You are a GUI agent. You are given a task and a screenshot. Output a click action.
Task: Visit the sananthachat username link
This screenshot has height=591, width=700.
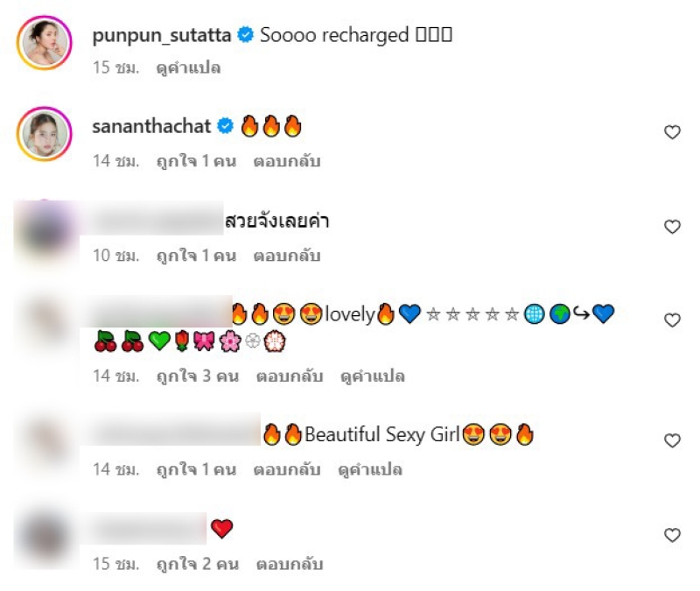[151, 126]
